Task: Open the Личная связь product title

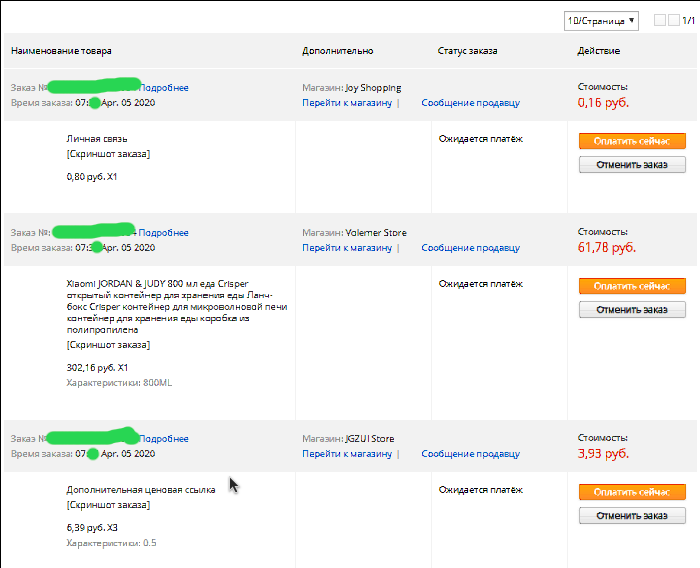Action: pyautogui.click(x=97, y=139)
